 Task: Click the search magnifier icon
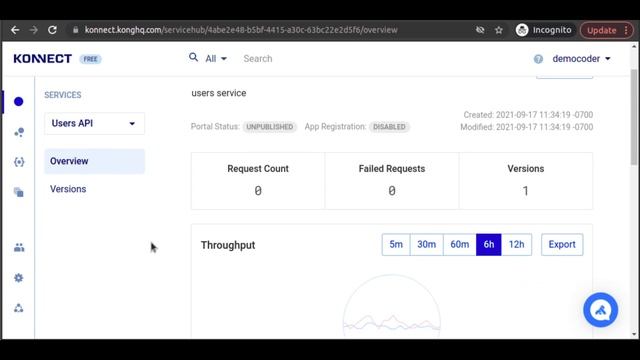pos(193,58)
